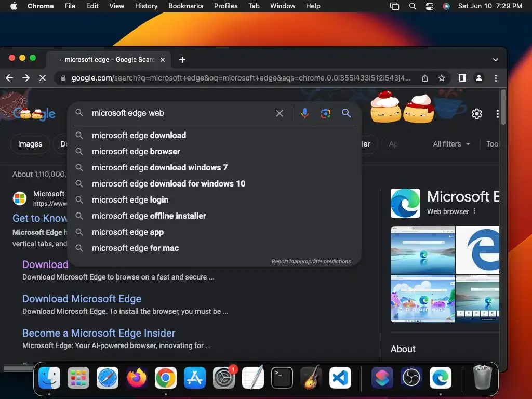
Task: Open the Bookmarks menu
Action: (x=185, y=6)
